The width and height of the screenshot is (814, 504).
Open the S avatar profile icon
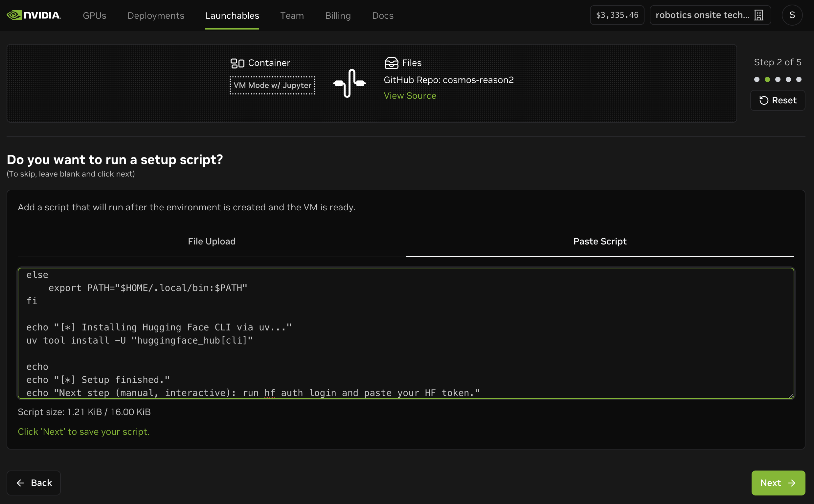point(792,15)
